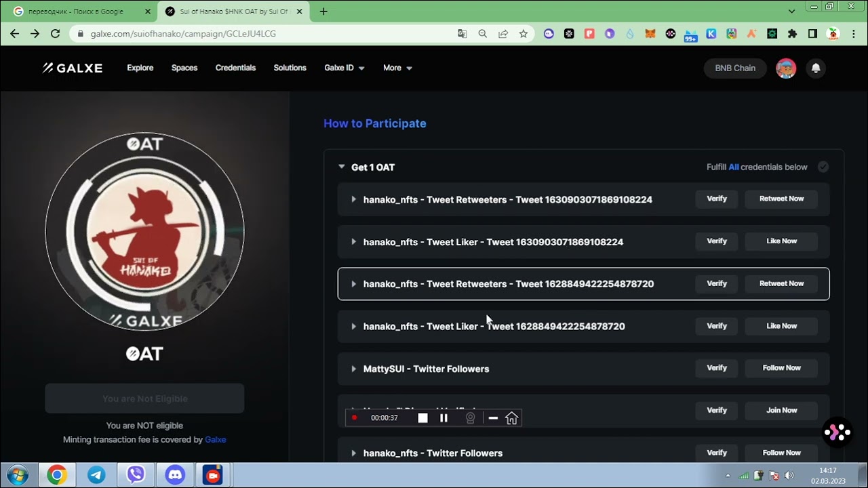Expand Tweet Liker 1630903071869108224 row
This screenshot has height=488, width=868.
[353, 242]
